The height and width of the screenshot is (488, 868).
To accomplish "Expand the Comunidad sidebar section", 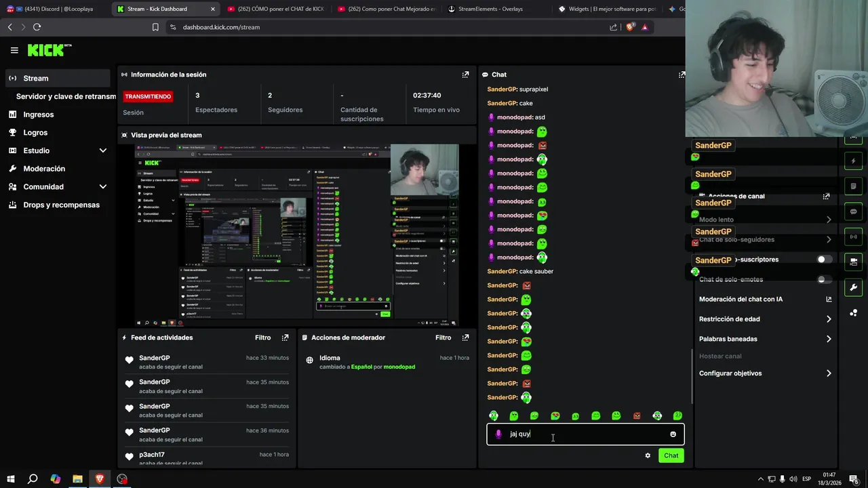I will tap(103, 186).
